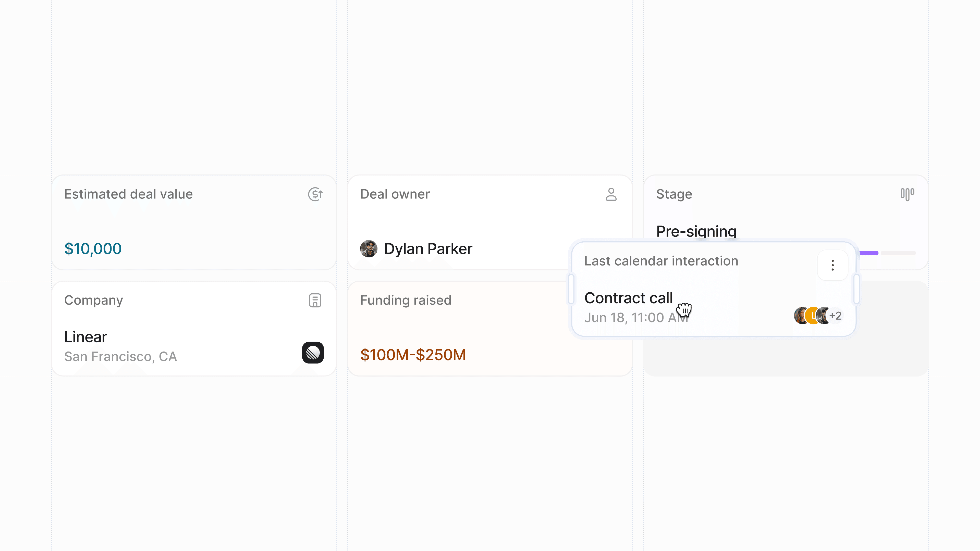Click the building icon on Company card
Viewport: 980px width, 551px height.
pos(315,300)
